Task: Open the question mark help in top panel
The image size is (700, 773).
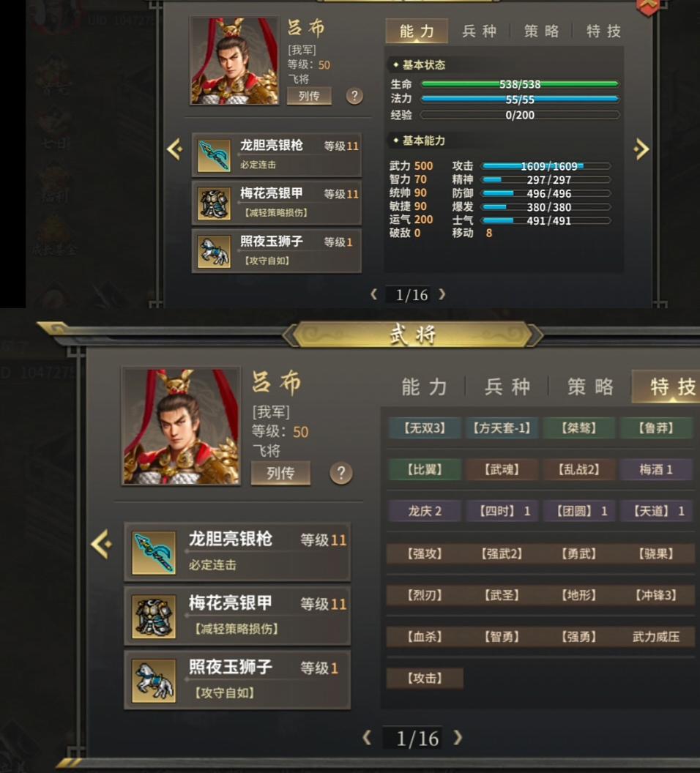Action: pos(354,96)
